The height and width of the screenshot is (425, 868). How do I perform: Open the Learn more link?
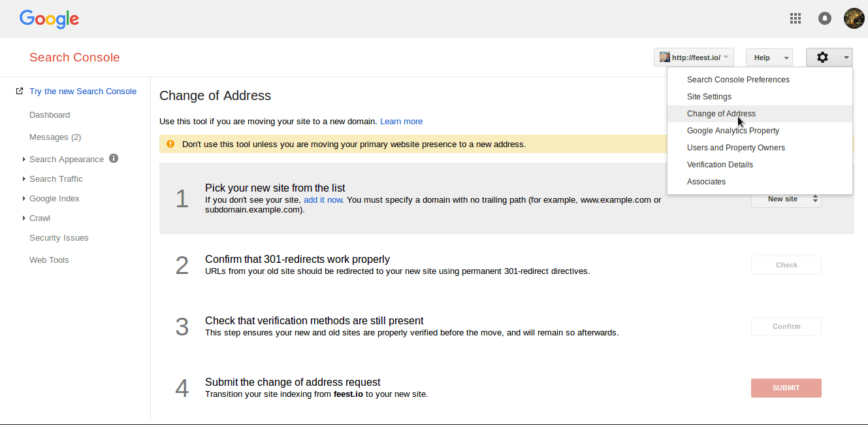(x=401, y=122)
